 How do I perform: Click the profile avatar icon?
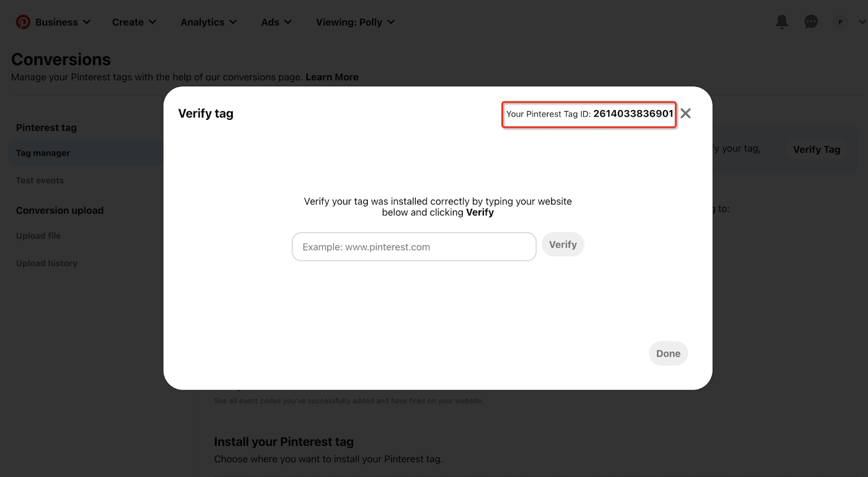coord(840,22)
